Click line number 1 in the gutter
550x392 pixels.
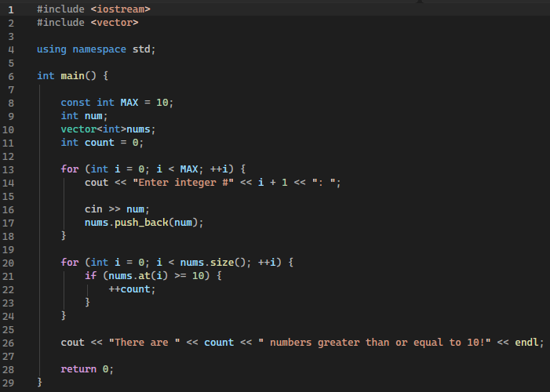[x=11, y=10]
